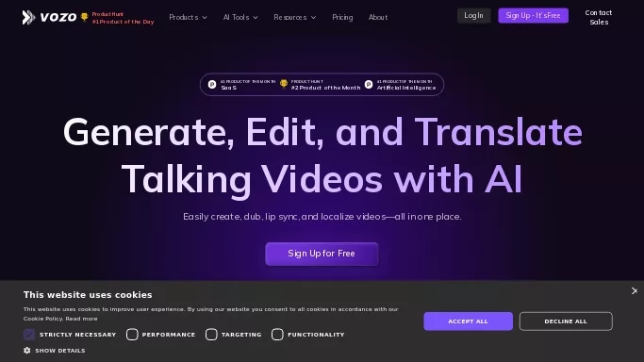644x362 pixels.
Task: Open the About page
Action: (x=378, y=17)
